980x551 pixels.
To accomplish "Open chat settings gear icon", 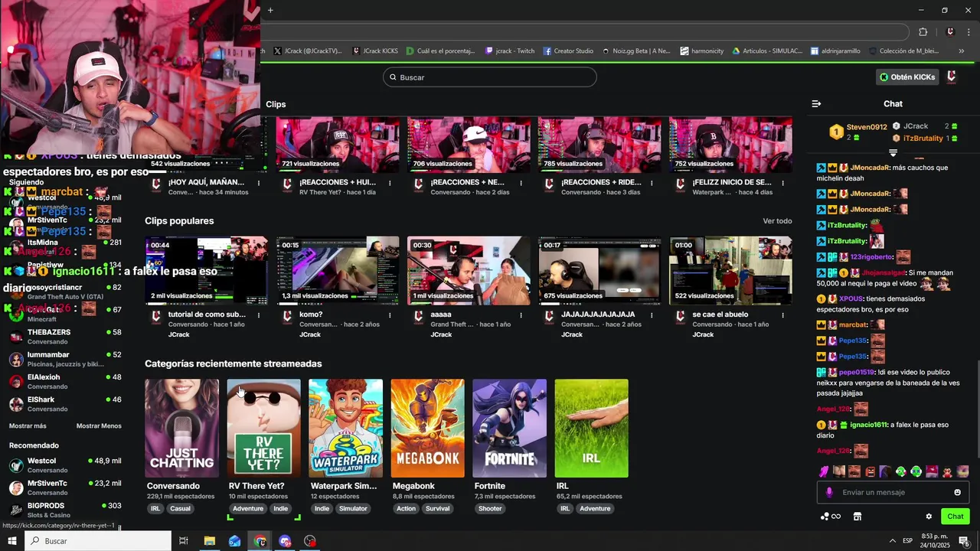I will point(929,517).
